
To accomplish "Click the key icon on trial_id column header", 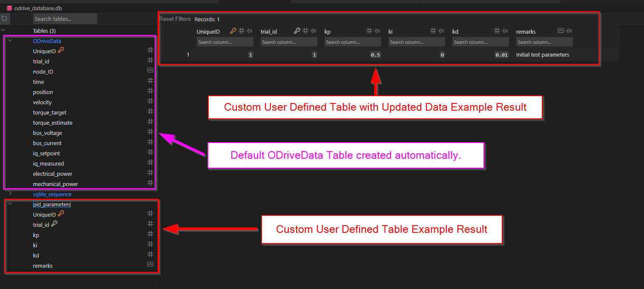I will 298,31.
